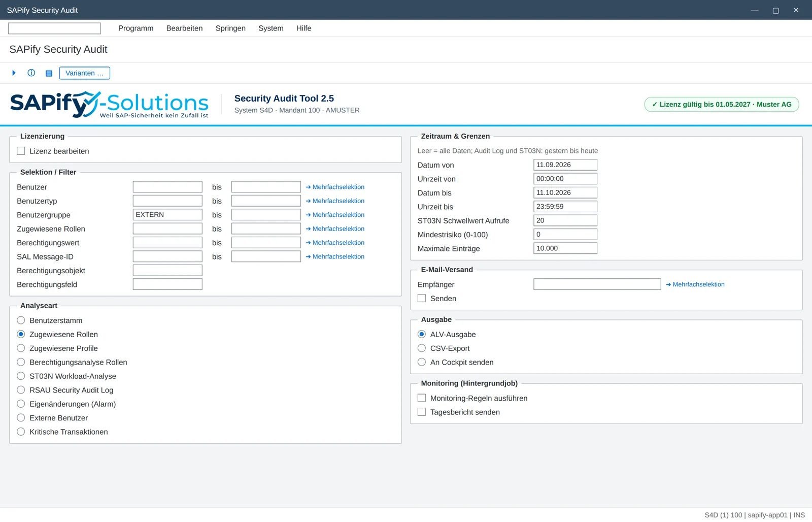The width and height of the screenshot is (812, 522).
Task: Check Monitoring-Regeln ausführen
Action: pos(422,398)
